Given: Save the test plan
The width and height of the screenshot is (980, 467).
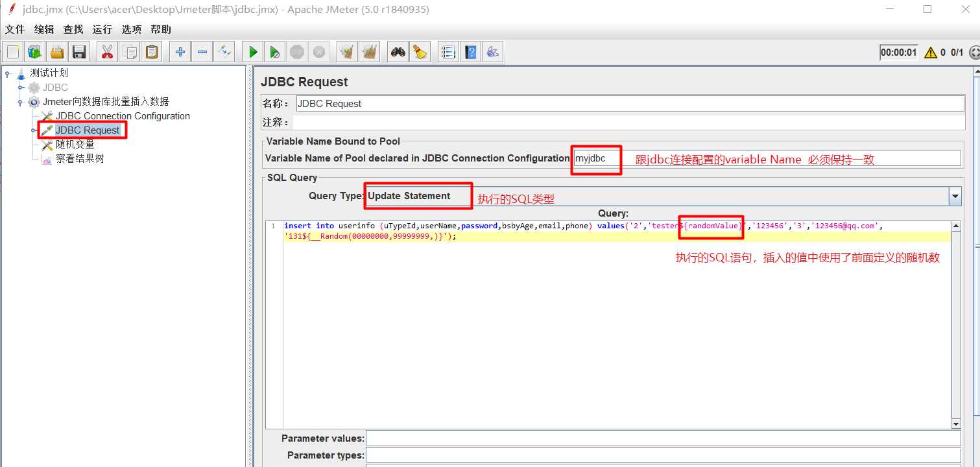Looking at the screenshot, I should pyautogui.click(x=79, y=52).
